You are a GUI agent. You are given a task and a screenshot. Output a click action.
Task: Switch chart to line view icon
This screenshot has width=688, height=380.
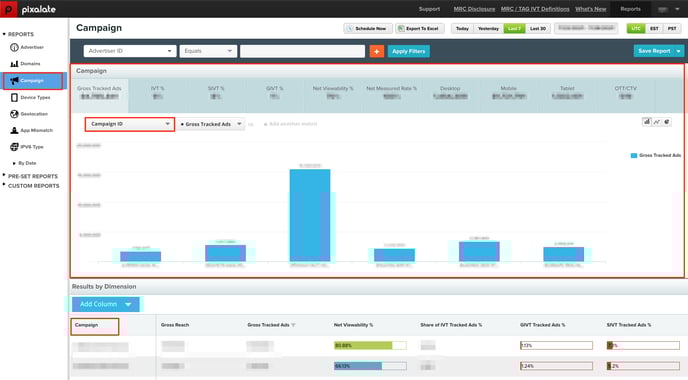657,122
